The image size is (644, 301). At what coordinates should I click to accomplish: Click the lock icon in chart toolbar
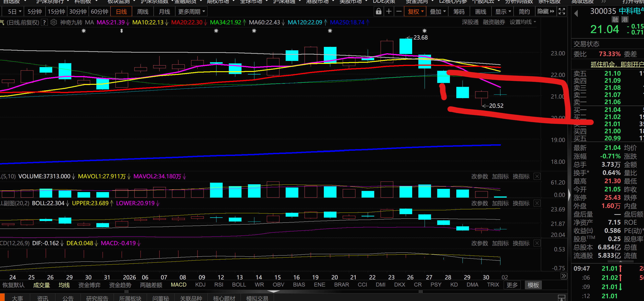click(379, 11)
